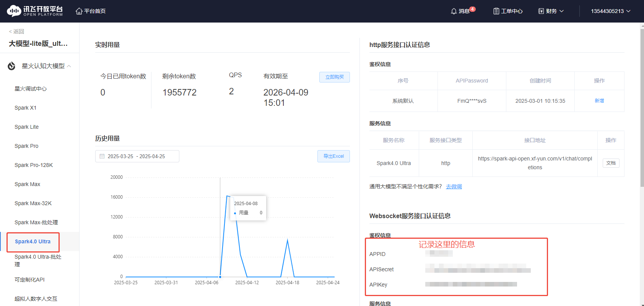Open notifications via the bell icon
This screenshot has width=644, height=306.
[454, 11]
